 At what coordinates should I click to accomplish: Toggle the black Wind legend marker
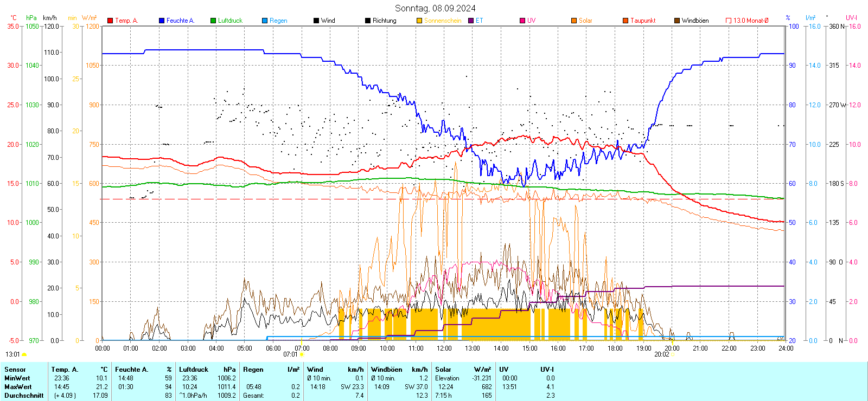(x=316, y=21)
